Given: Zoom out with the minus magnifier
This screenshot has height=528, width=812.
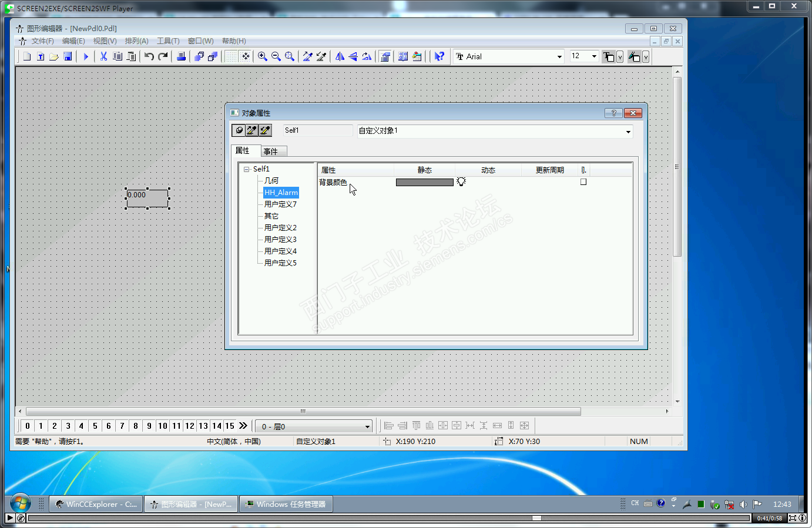Looking at the screenshot, I should coord(276,56).
